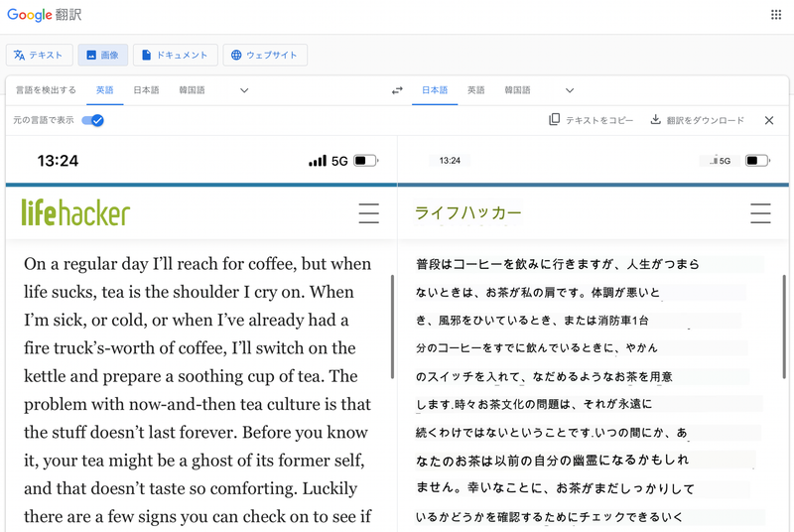Click the line starting 普段はコーヒーを飲みに
The width and height of the screenshot is (794, 532).
point(557,264)
